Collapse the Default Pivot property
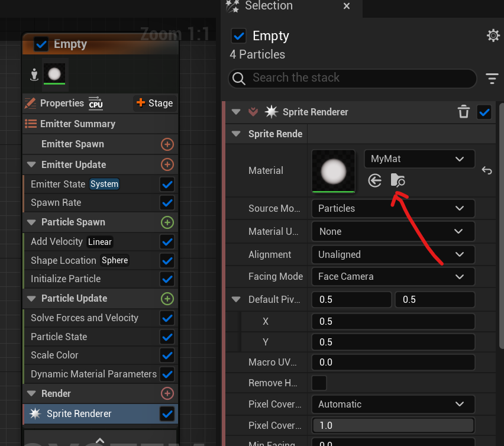Image resolution: width=504 pixels, height=446 pixels. point(236,299)
